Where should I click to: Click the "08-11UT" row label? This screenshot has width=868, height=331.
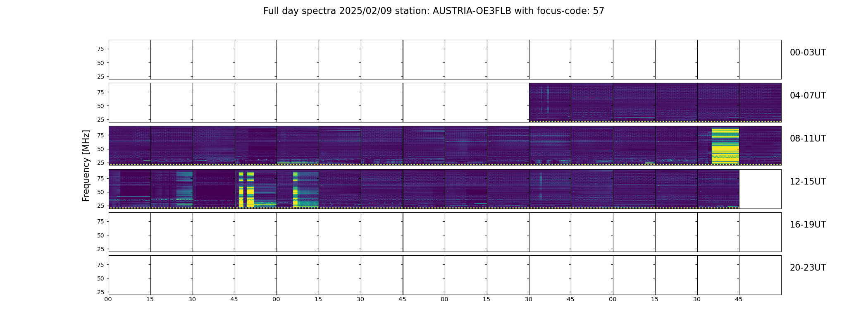coord(808,139)
